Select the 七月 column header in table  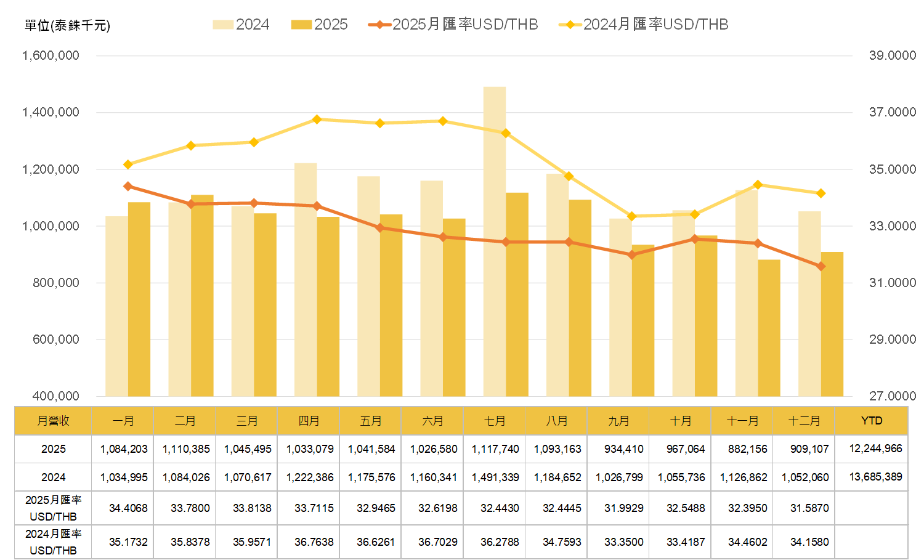tap(495, 421)
